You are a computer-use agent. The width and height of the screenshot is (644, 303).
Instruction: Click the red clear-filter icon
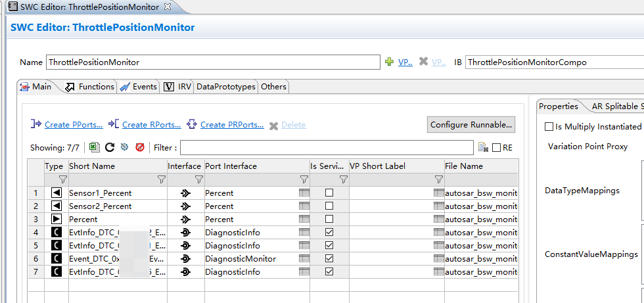pos(139,147)
